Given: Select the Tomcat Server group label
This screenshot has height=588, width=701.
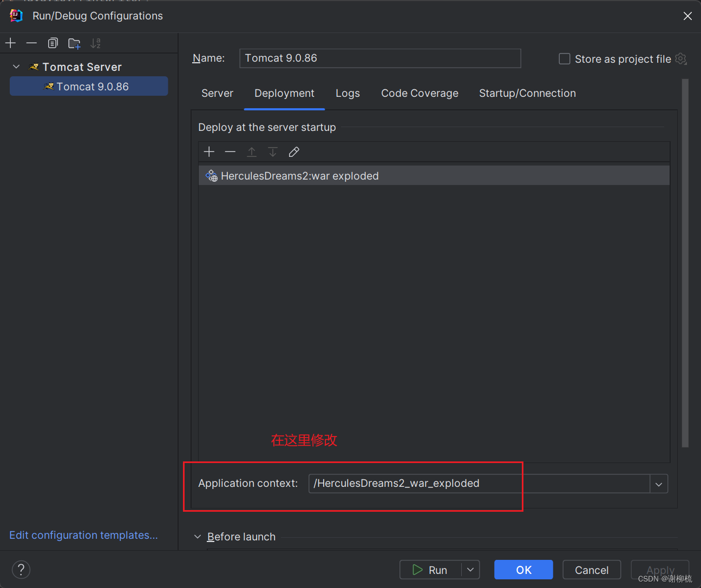Looking at the screenshot, I should pyautogui.click(x=82, y=67).
